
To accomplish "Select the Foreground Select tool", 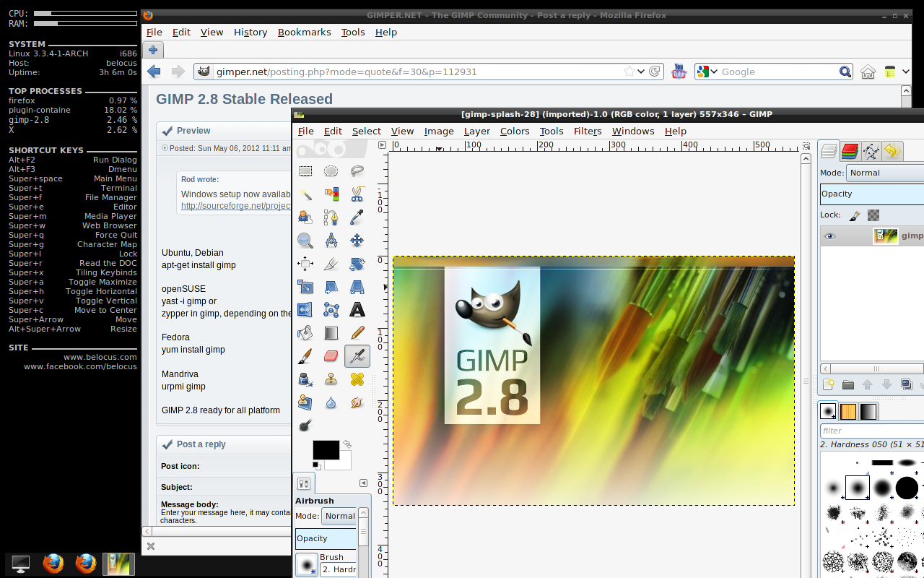I will [305, 217].
